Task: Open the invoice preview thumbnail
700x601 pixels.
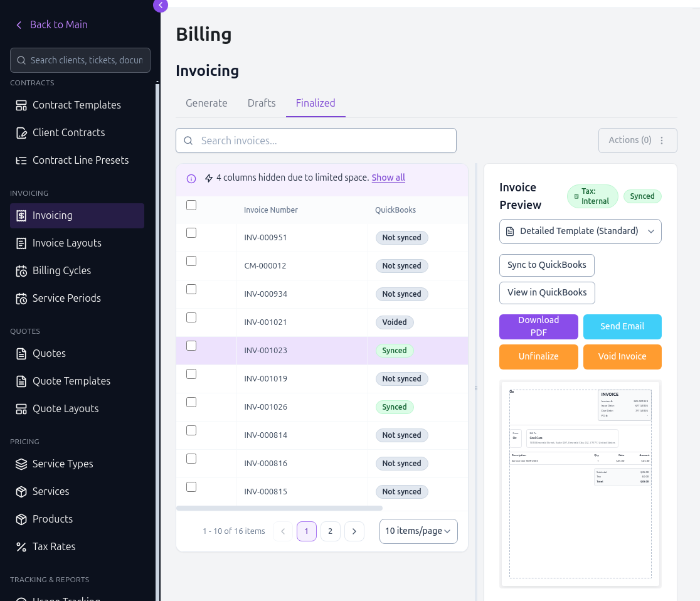Action: click(x=580, y=484)
